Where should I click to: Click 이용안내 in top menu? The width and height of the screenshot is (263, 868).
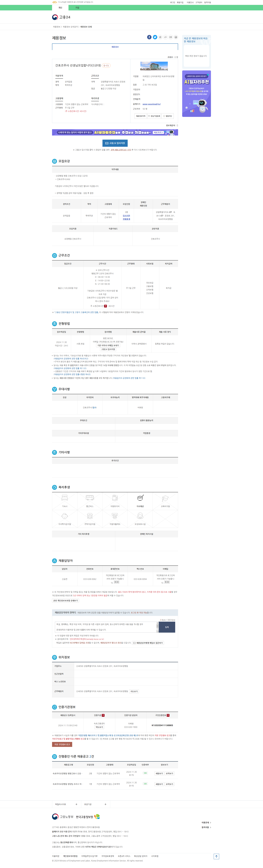[190, 2]
